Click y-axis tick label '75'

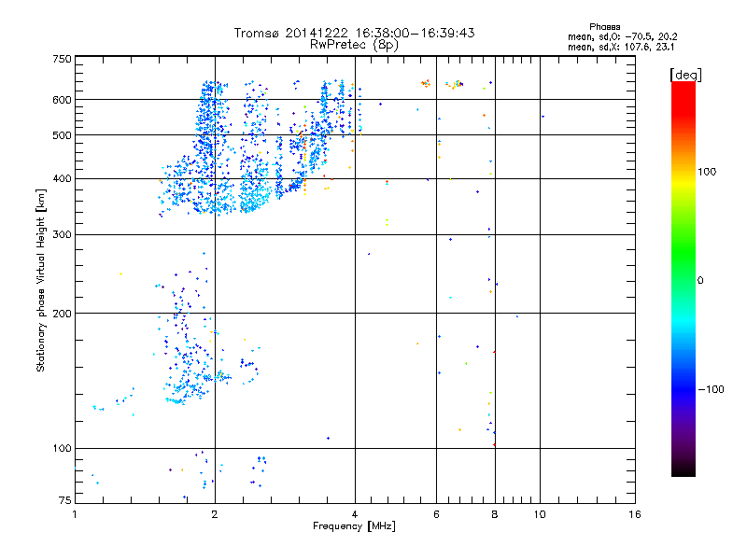(65, 500)
